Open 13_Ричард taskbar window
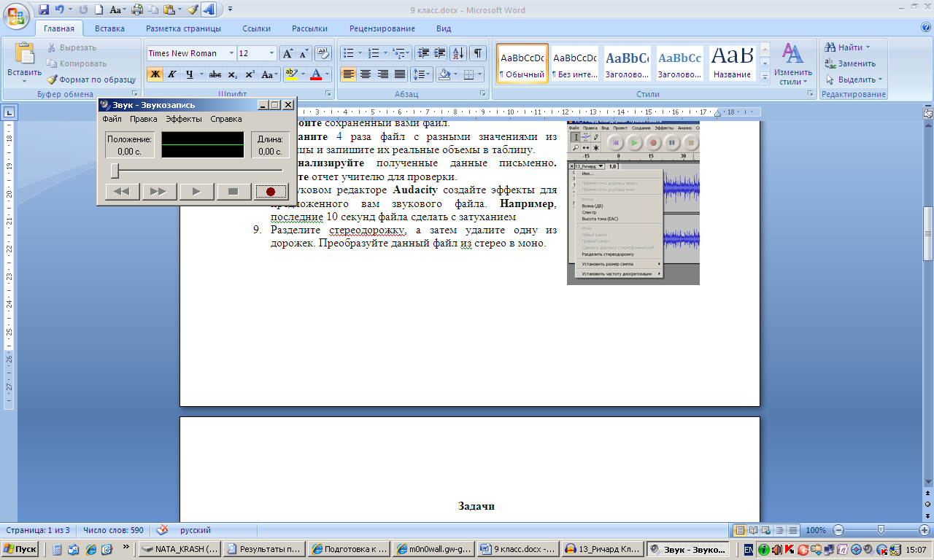Image resolution: width=934 pixels, height=560 pixels. click(603, 549)
